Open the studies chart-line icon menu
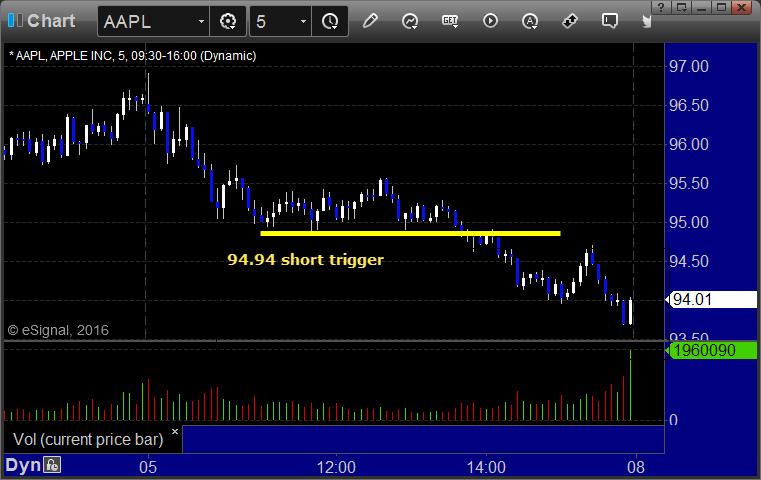761x480 pixels. tap(410, 21)
